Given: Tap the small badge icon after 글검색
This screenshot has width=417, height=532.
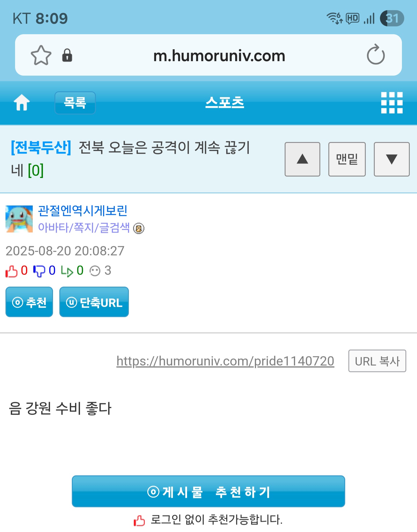Looking at the screenshot, I should (x=139, y=228).
